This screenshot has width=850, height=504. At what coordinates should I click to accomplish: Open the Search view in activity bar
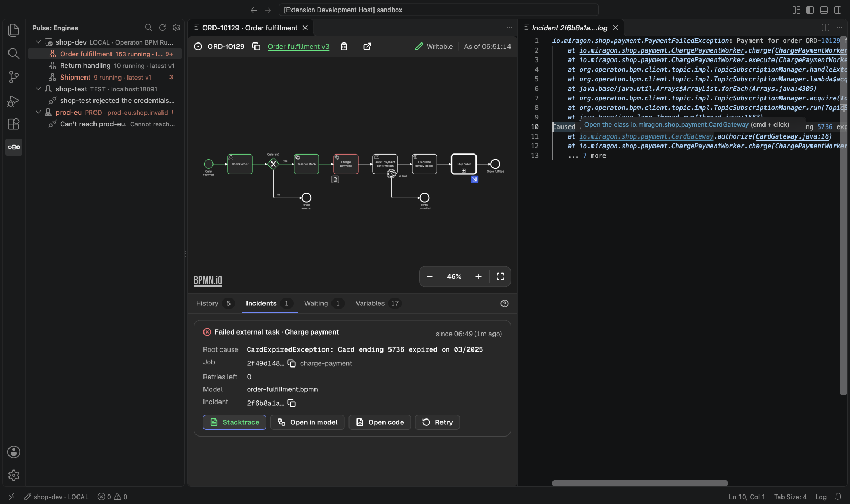pyautogui.click(x=14, y=54)
